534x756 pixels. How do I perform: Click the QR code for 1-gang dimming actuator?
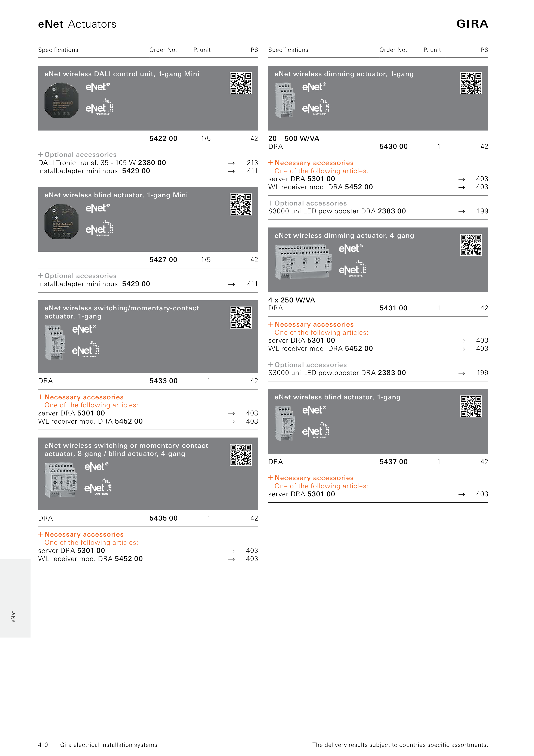470,83
